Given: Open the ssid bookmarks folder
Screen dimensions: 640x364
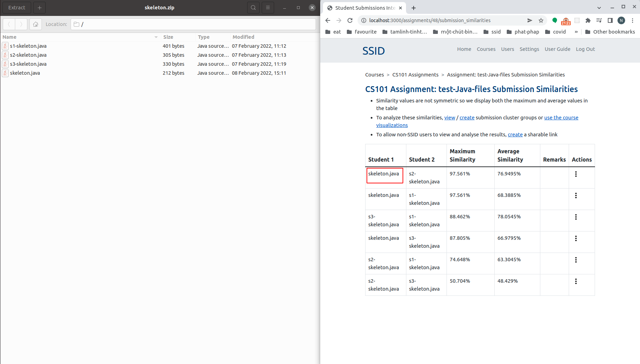Looking at the screenshot, I should tap(492, 31).
